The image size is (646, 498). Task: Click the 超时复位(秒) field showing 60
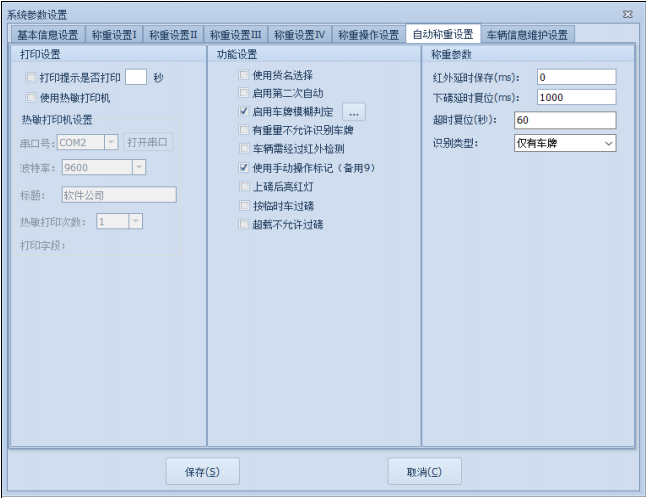(x=565, y=120)
